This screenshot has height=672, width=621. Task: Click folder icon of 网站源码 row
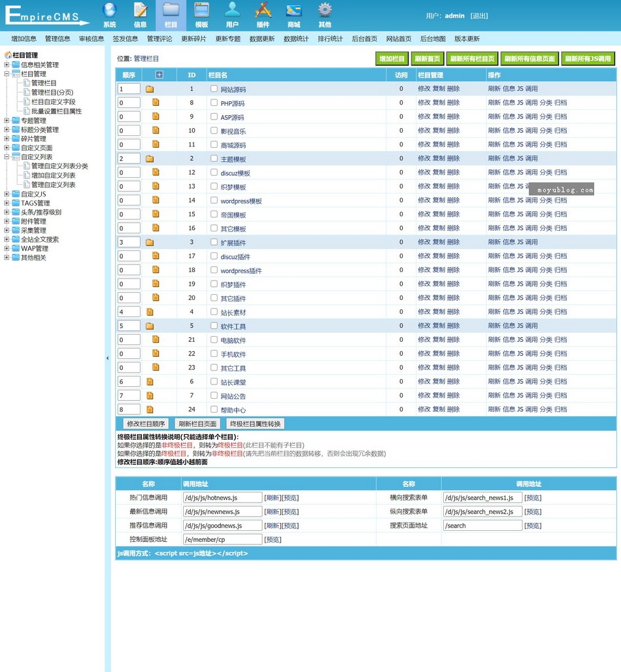pos(150,89)
